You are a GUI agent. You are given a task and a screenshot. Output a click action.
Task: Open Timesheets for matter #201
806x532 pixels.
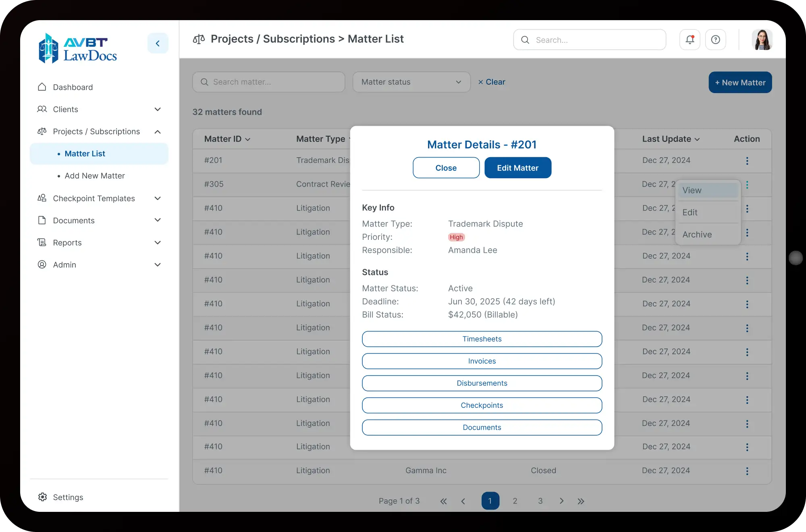click(482, 339)
